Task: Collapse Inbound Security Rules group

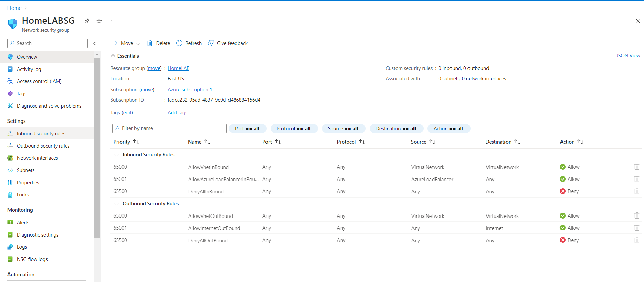Action: [x=116, y=155]
